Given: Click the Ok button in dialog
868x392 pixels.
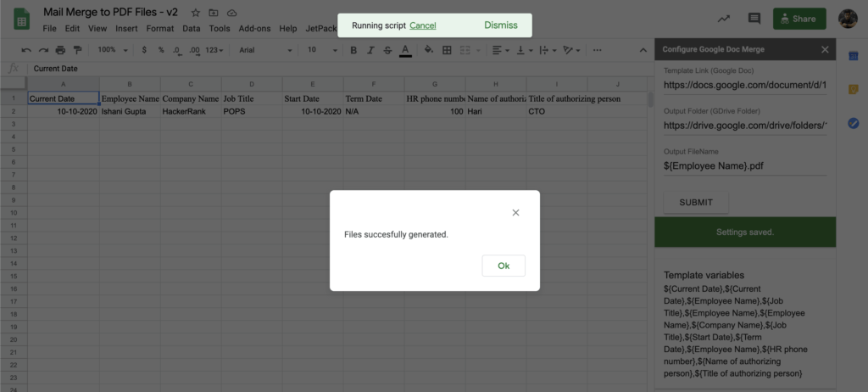Looking at the screenshot, I should click(x=504, y=266).
